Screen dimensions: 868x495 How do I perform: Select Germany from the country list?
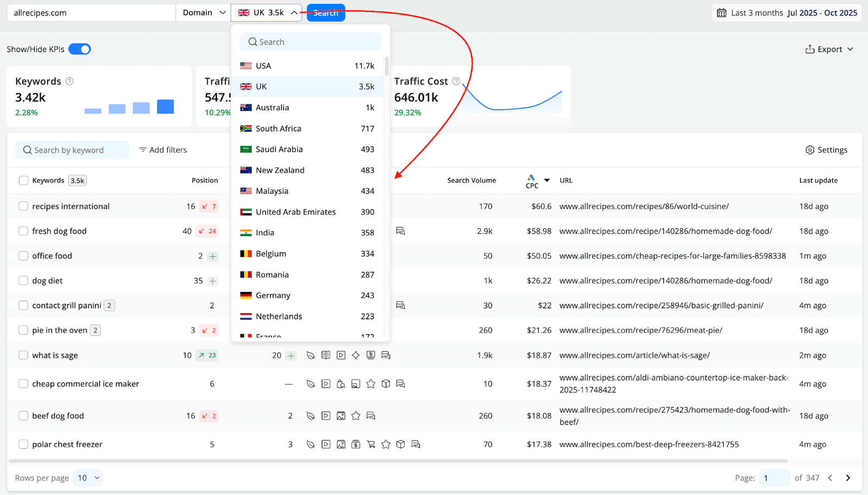[308, 296]
